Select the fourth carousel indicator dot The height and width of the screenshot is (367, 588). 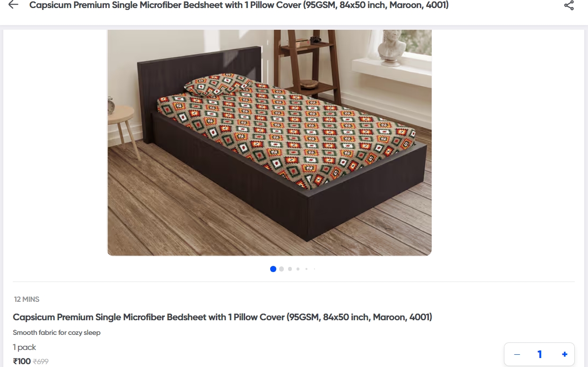pyautogui.click(x=298, y=269)
